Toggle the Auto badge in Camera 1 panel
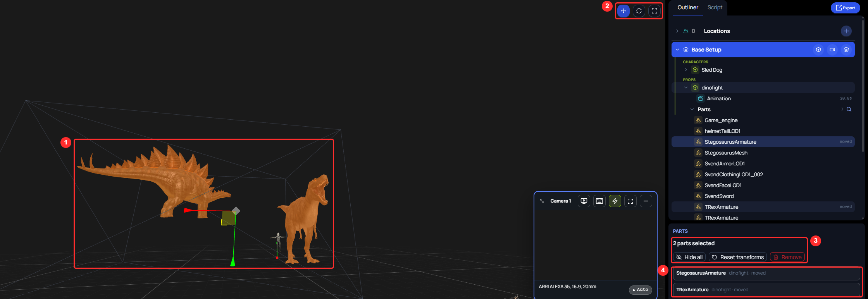Screen dimensions: 868x299 point(641,290)
